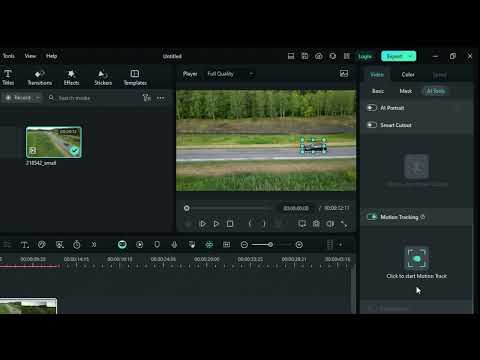This screenshot has width=480, height=360.
Task: Open the timeline color palette tool
Action: coord(42,245)
